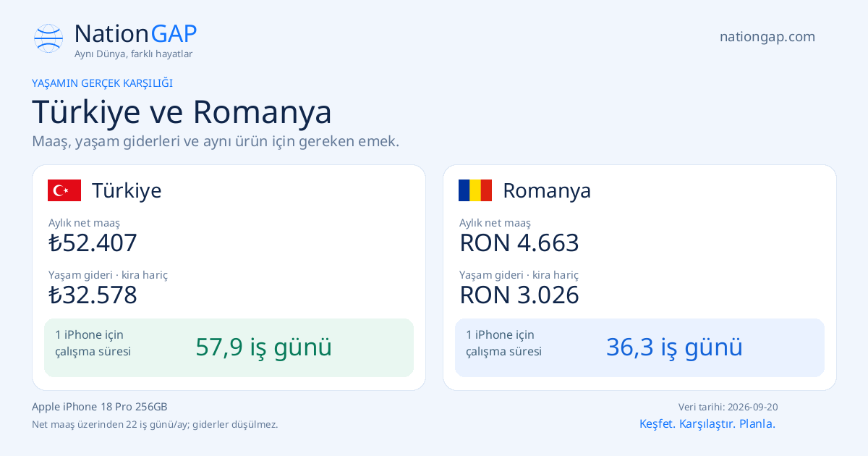Click the Türkiye flag icon
The height and width of the screenshot is (456, 868).
coord(64,190)
